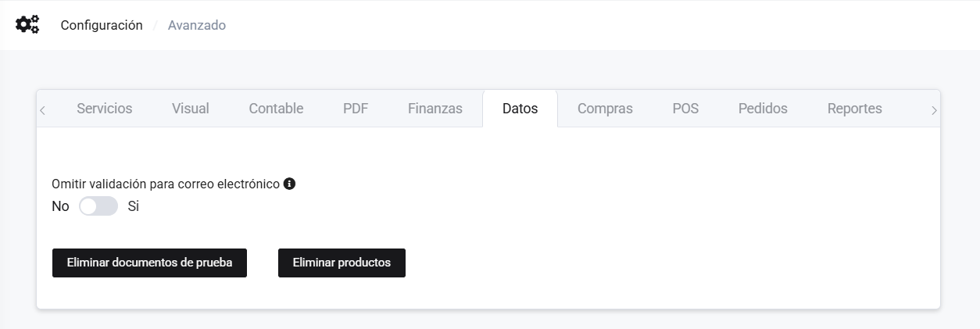Click the Si label next to the switch
This screenshot has width=980, height=329.
click(133, 206)
